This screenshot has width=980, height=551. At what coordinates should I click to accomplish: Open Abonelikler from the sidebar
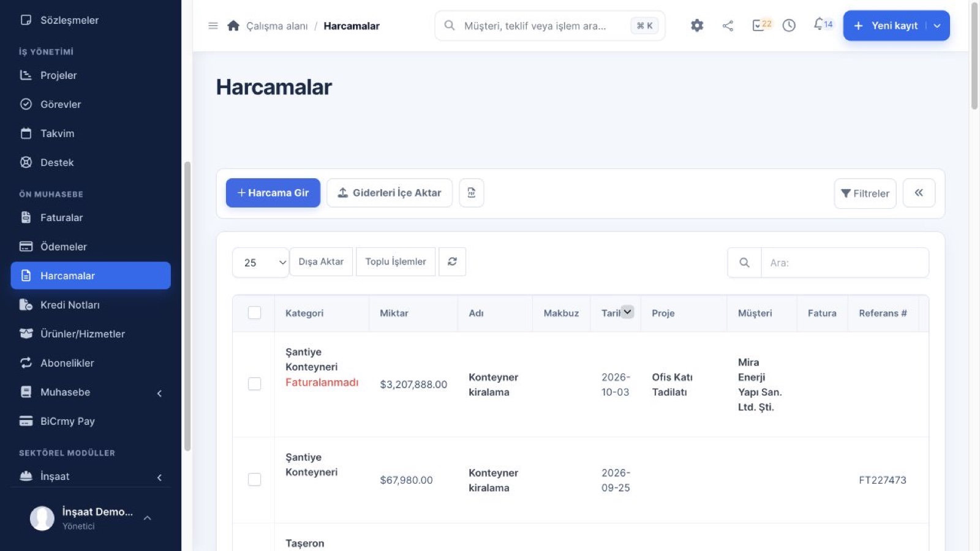(x=91, y=363)
